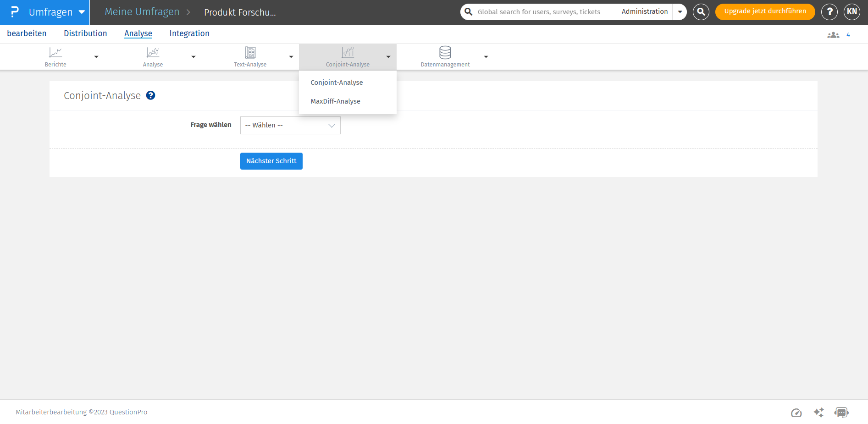Screen dimensions: 868x424
Task: Expand the Umfragen product dropdown
Action: point(82,12)
